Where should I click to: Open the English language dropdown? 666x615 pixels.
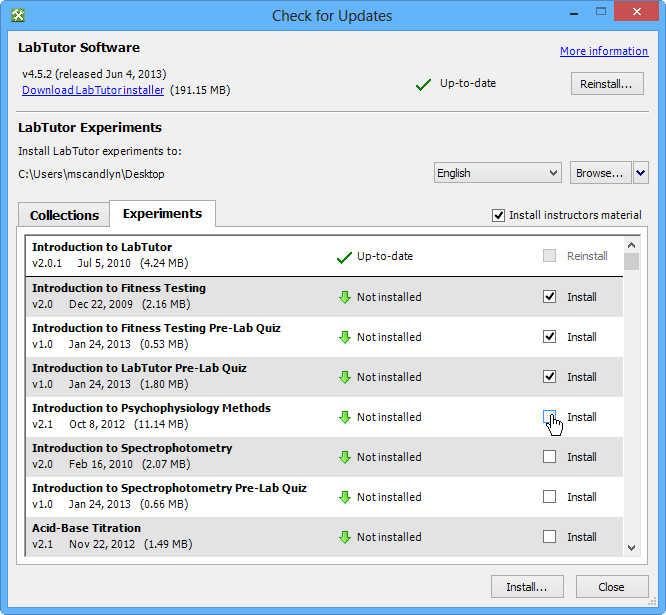click(x=497, y=173)
